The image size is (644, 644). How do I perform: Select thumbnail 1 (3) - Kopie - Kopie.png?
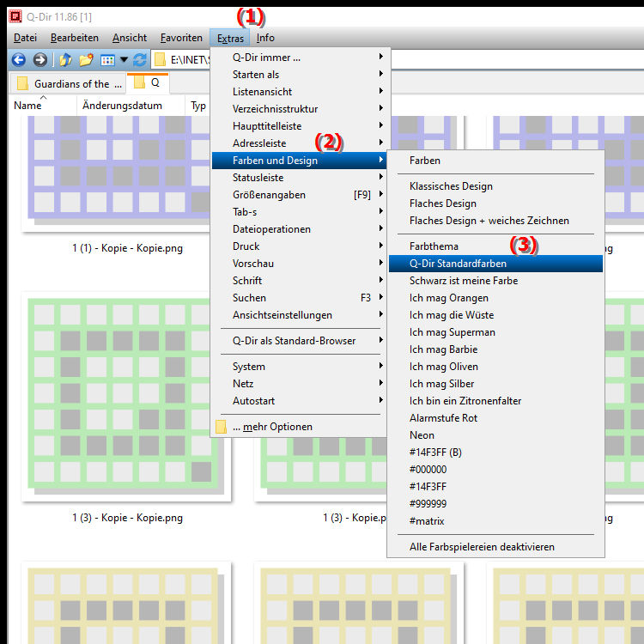click(126, 397)
